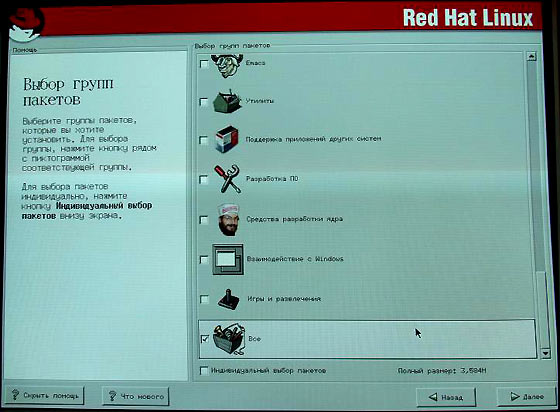The image size is (560, 412).
Task: Go back with the 'Назад' button
Action: click(446, 397)
